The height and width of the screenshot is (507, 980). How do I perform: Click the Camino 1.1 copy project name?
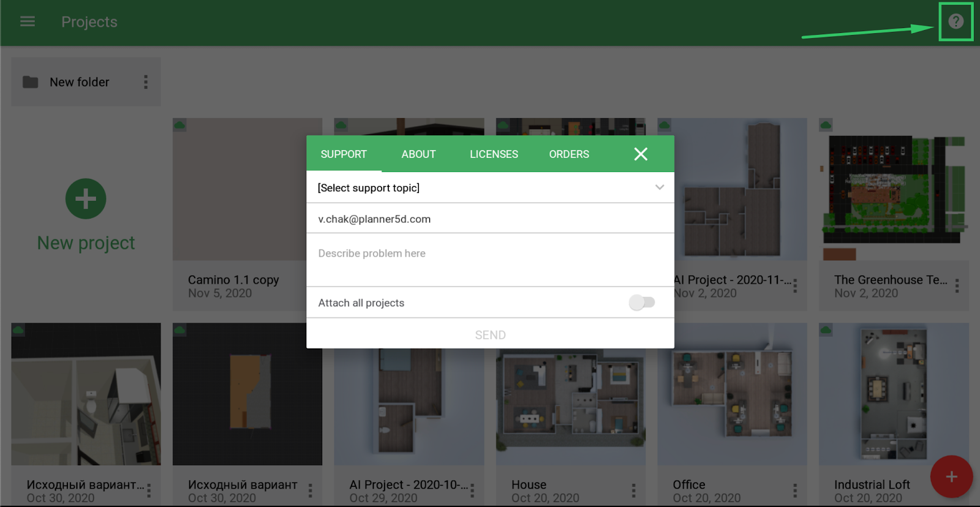[x=233, y=280]
